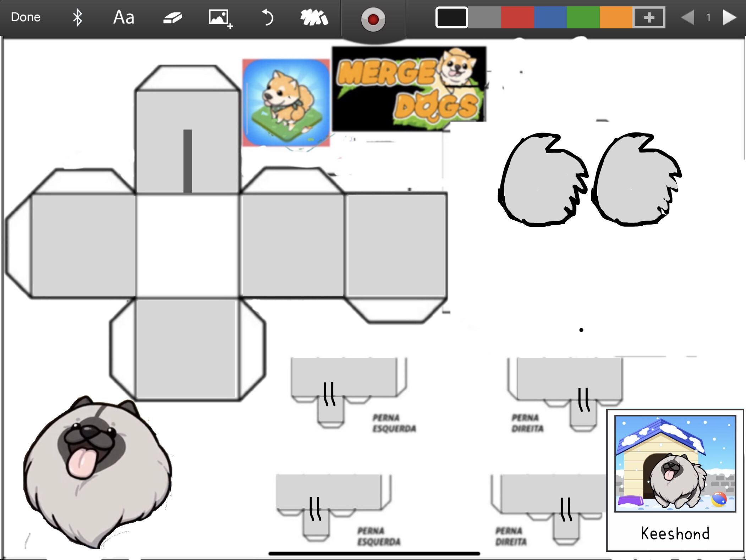
Task: Select the red color swatch
Action: tap(517, 17)
